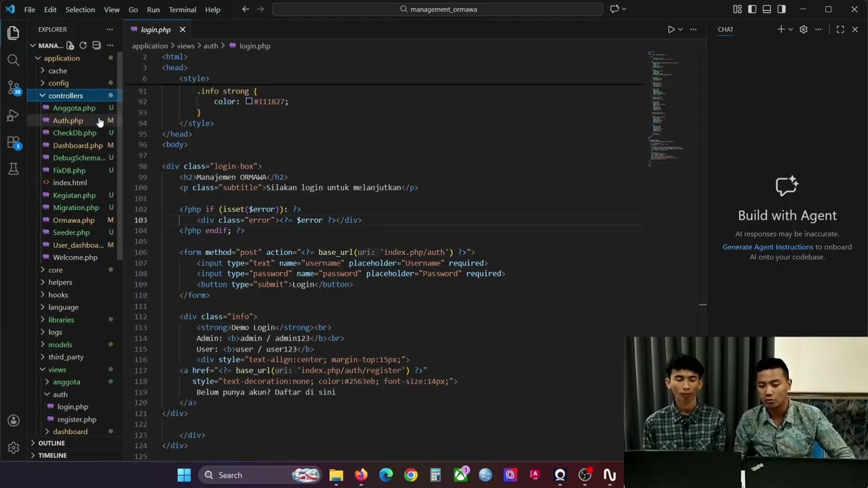The image size is (868, 488).
Task: Expand the config folder
Action: (75, 83)
